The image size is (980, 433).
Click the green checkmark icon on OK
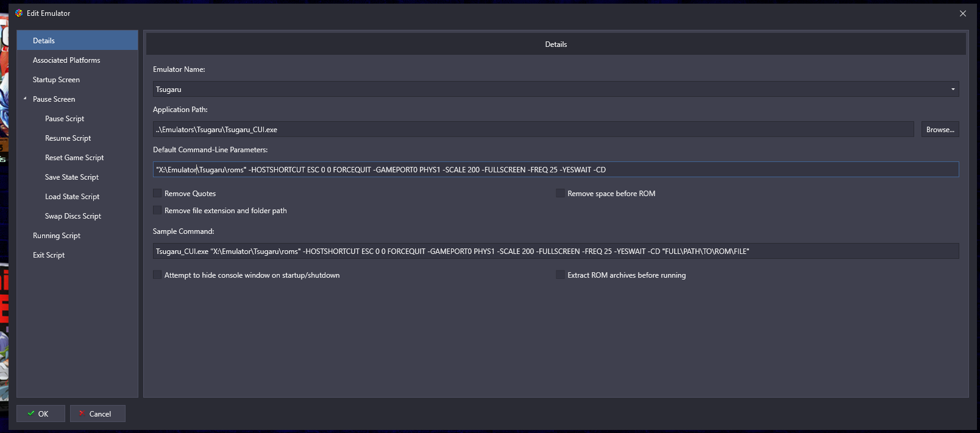pos(31,414)
